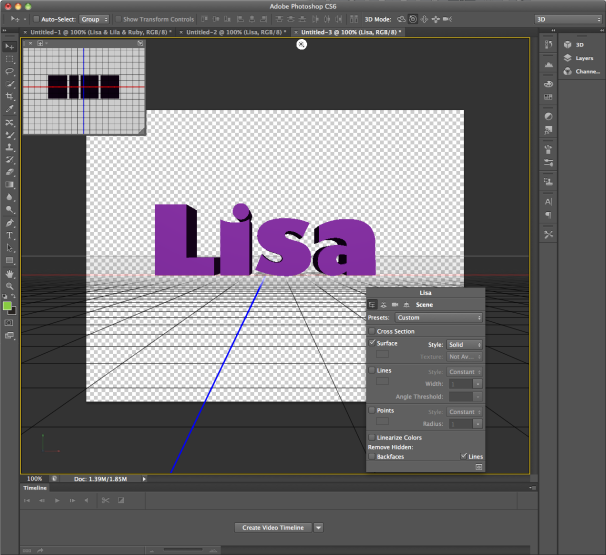Choose the Hand tool
This screenshot has height=555, width=606.
pos(10,273)
